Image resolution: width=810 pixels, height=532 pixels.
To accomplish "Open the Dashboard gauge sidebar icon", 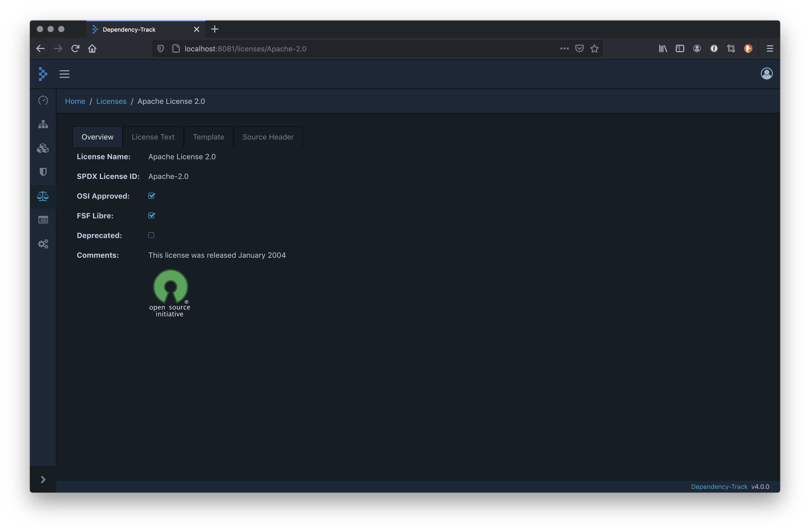I will point(43,100).
